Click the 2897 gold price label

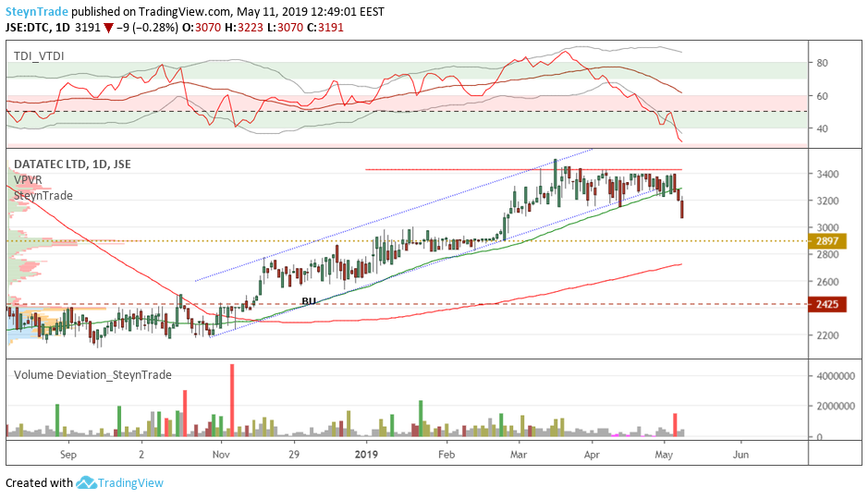[827, 241]
